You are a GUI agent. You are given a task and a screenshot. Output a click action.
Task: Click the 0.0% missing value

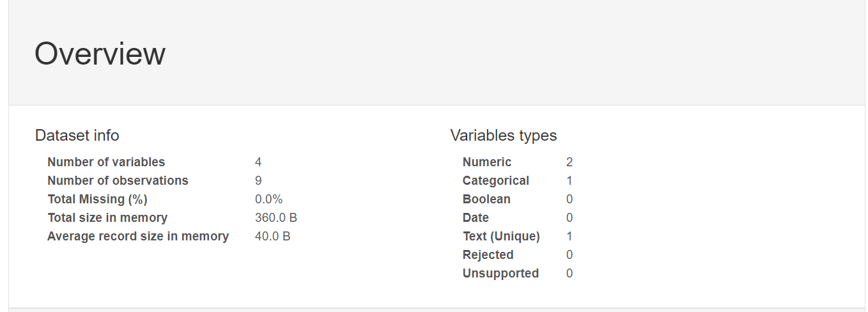click(269, 199)
